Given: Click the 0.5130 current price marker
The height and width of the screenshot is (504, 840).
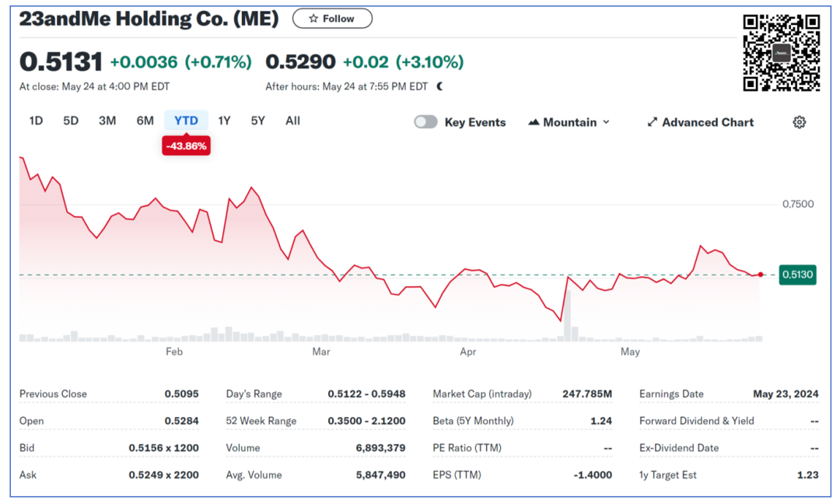Looking at the screenshot, I should coord(797,275).
